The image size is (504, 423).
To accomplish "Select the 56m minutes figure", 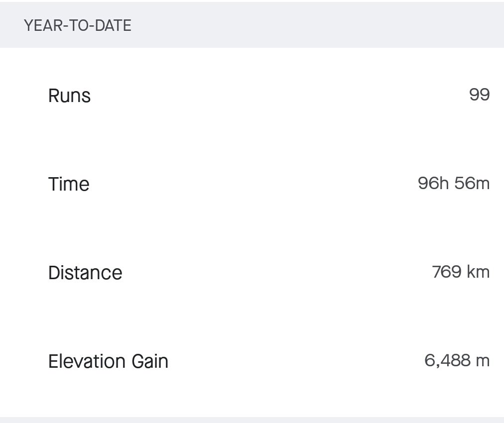I will [x=472, y=183].
